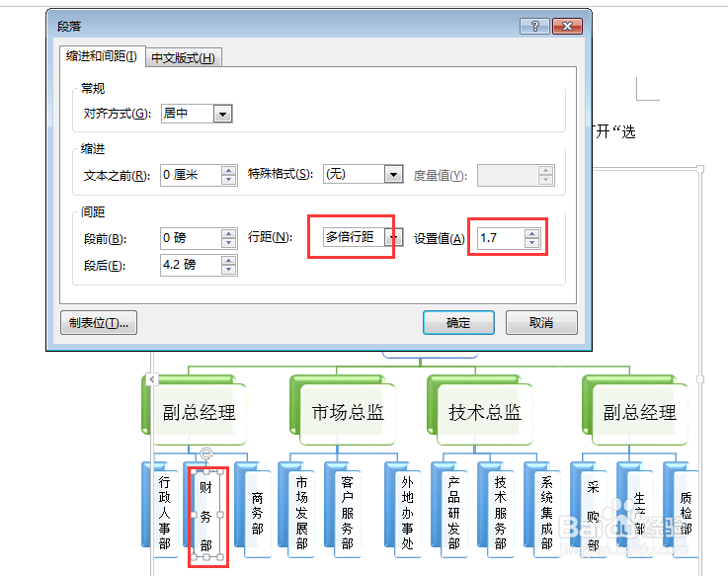The image size is (728, 576).
Task: Increase the 段后 spacing with up arrow
Action: point(228,260)
